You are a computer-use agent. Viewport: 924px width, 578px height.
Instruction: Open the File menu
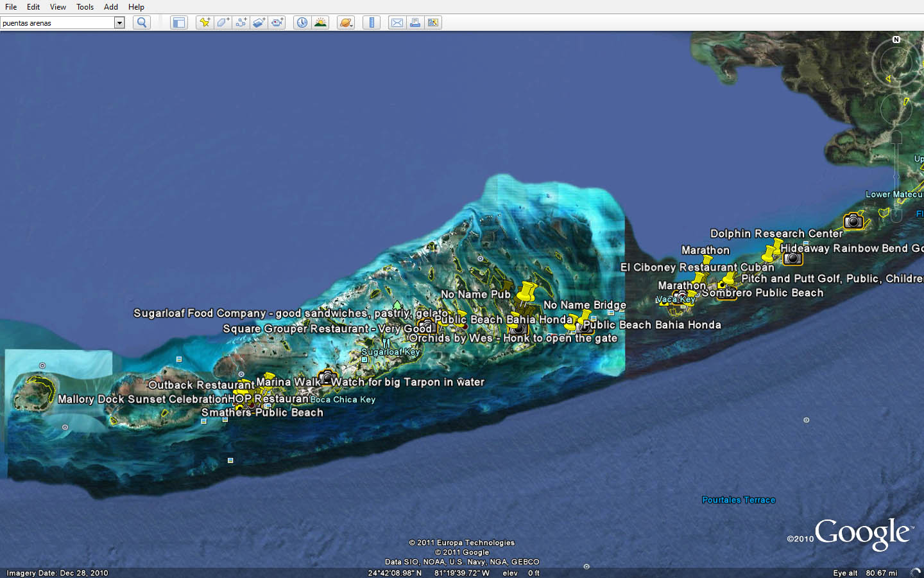pyautogui.click(x=11, y=6)
